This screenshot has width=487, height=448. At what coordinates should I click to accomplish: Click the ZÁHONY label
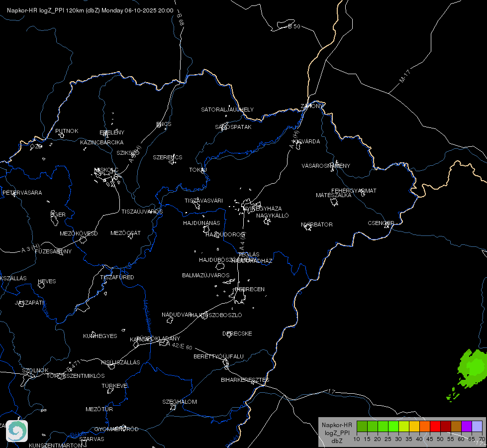tap(312, 106)
